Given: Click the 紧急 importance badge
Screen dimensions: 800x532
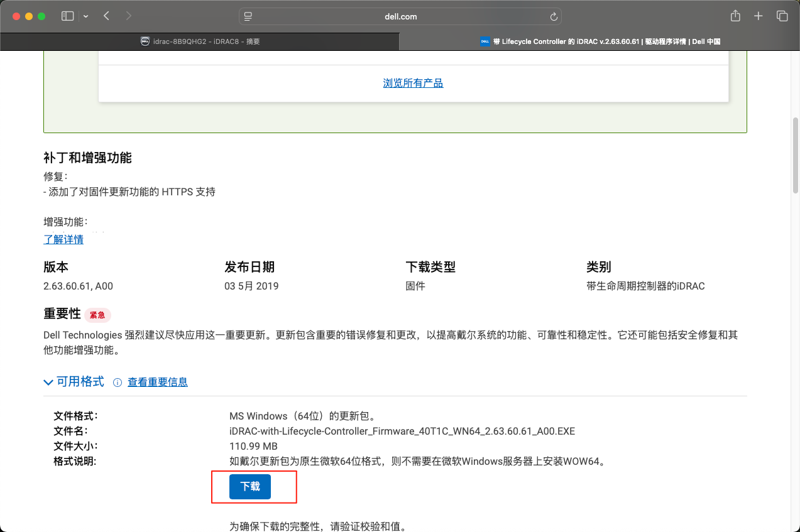Looking at the screenshot, I should (97, 315).
